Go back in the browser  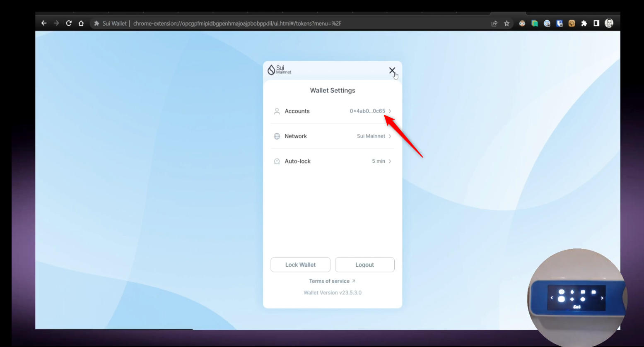pos(44,24)
